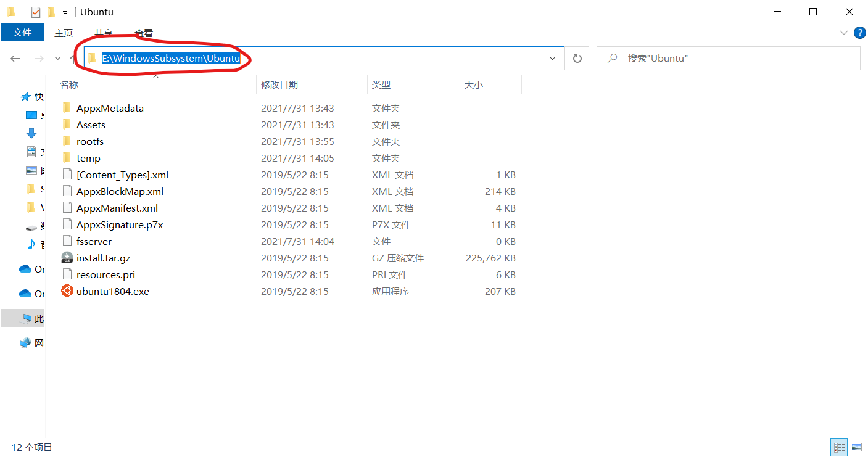Viewport: 868px width, 457px height.
Task: Open the rootfs folder
Action: 91,141
